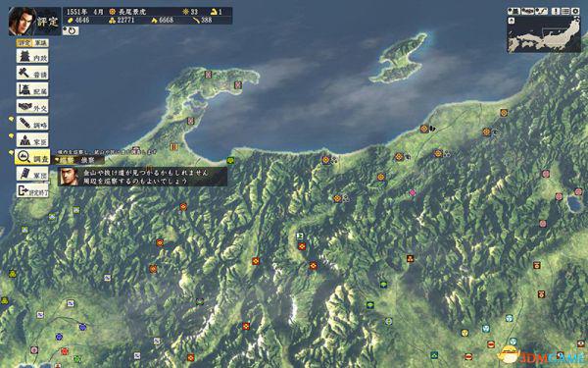Click the circular arrow refresh button under status bar
Image resolution: width=588 pixels, height=368 pixels.
71,30
